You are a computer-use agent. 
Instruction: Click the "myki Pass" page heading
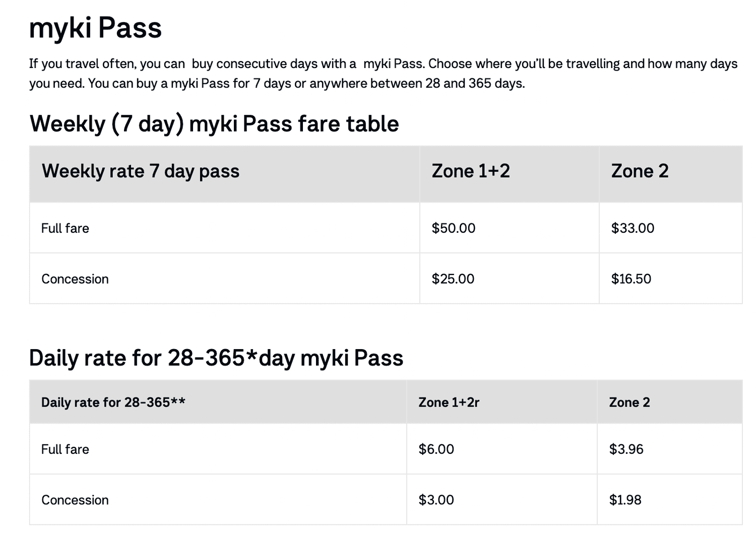pos(95,28)
